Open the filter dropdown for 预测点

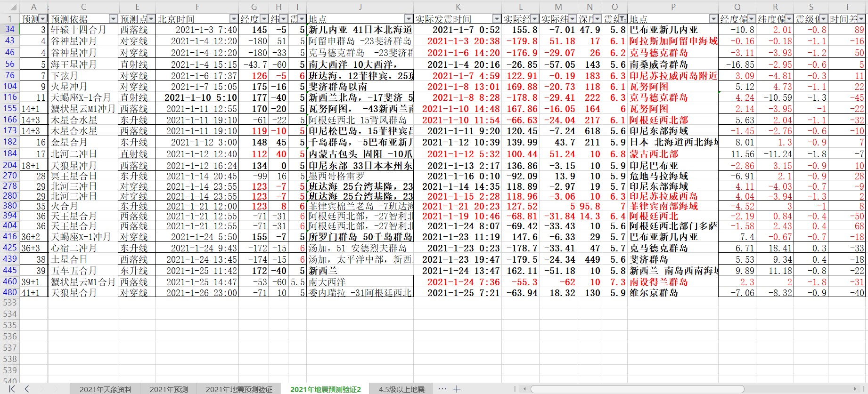coord(151,19)
